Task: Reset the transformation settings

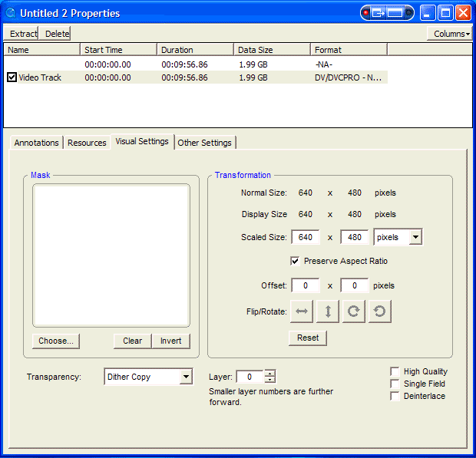Action: pos(308,338)
